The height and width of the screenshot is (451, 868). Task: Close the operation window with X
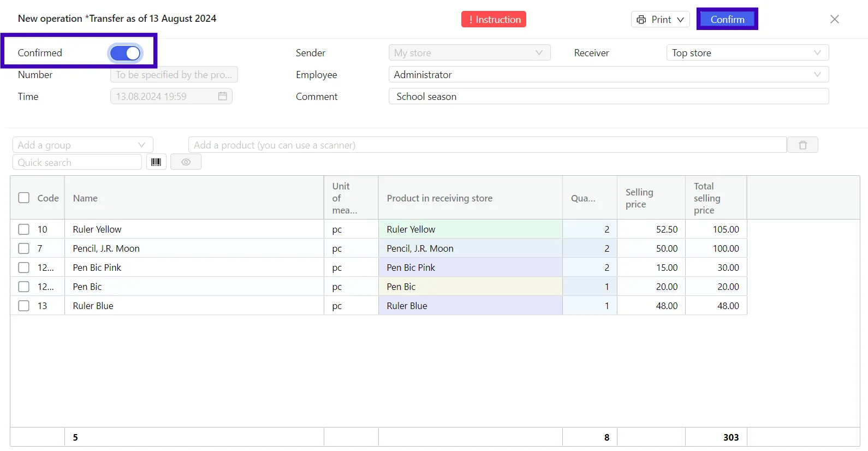click(835, 19)
